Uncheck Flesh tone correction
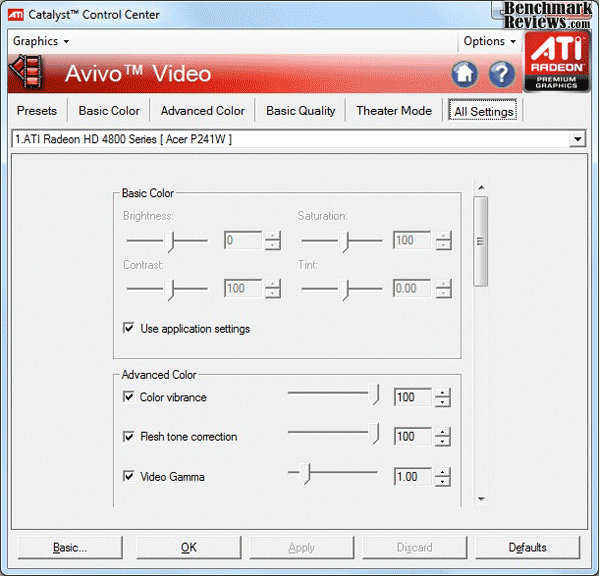The width and height of the screenshot is (600, 576). 129,436
